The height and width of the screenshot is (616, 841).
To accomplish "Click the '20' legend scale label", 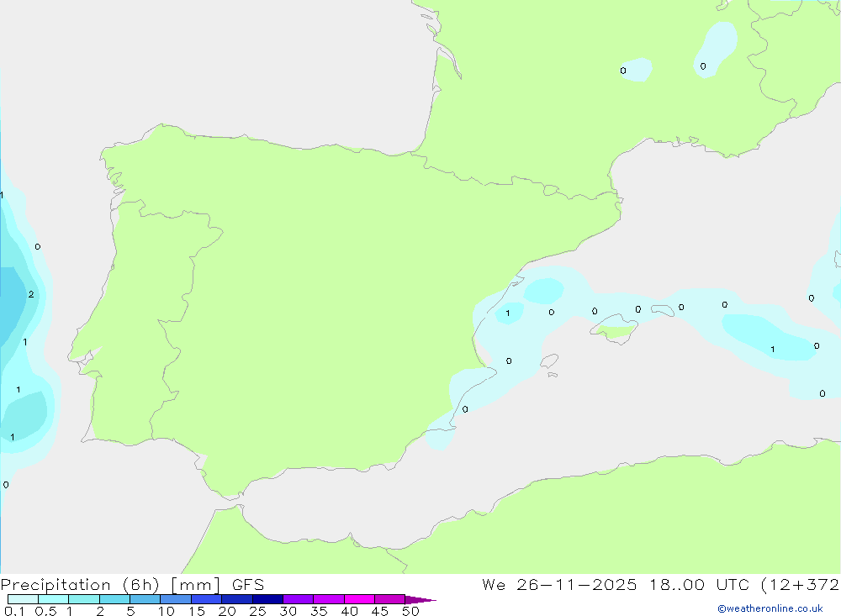I will pyautogui.click(x=227, y=611).
